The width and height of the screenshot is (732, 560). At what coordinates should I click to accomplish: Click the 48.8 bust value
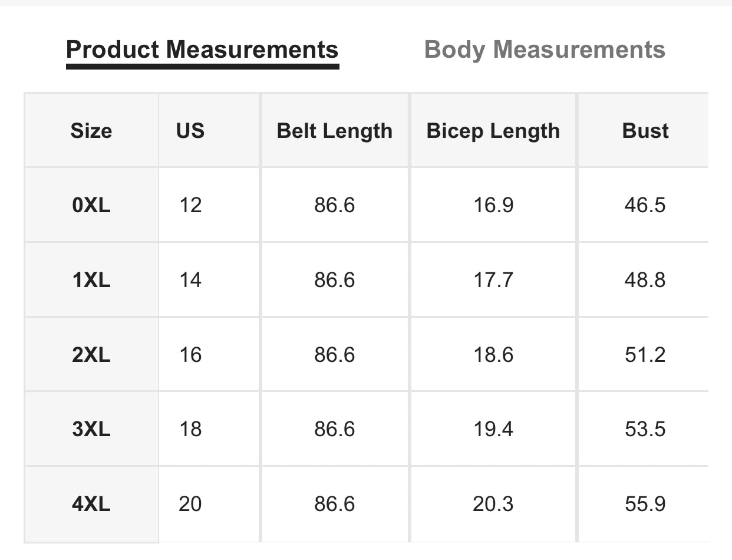pos(645,280)
